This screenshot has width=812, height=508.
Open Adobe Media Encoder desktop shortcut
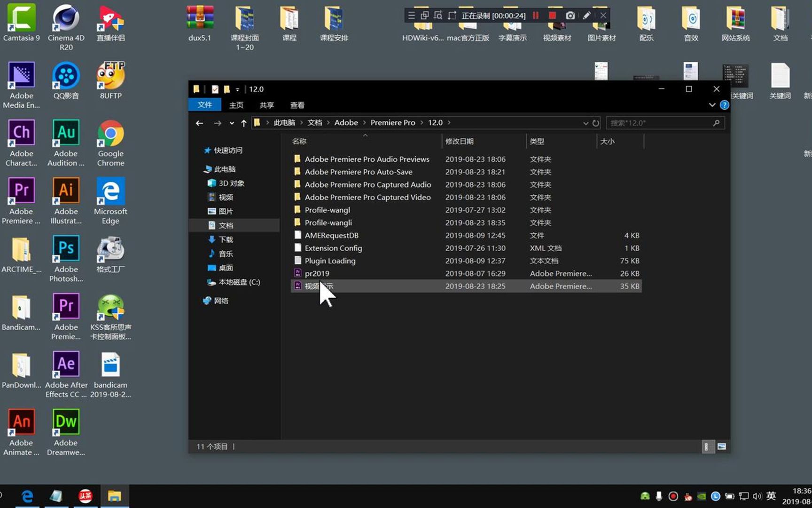tap(21, 85)
